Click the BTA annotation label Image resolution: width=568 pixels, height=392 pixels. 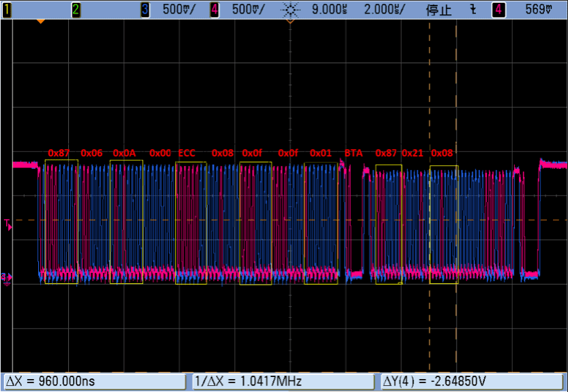coord(353,153)
